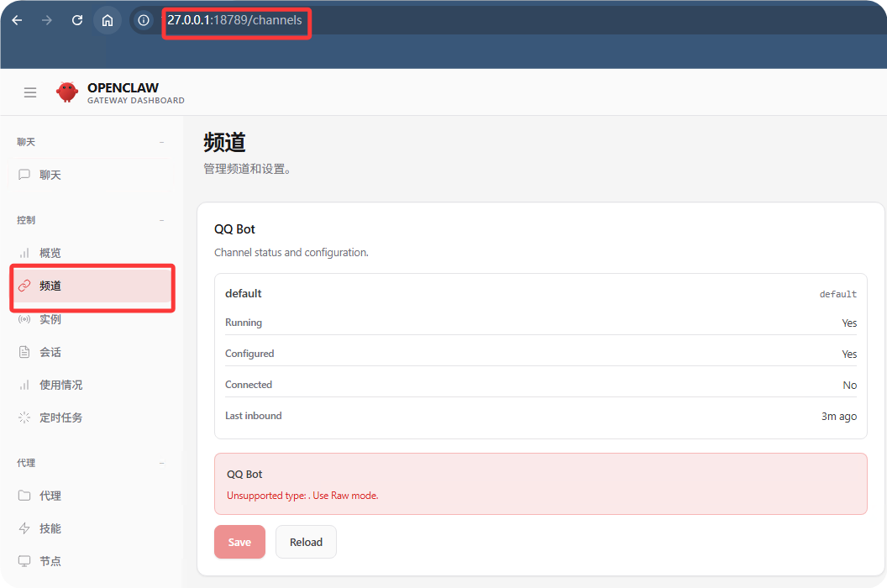Click the Reload button
Screen dimensions: 887x588
[306, 542]
